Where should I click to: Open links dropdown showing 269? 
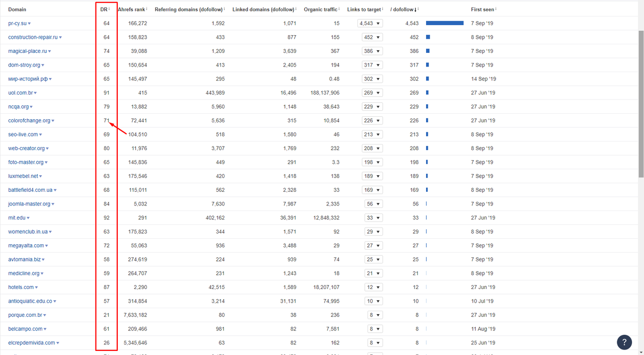tap(372, 93)
